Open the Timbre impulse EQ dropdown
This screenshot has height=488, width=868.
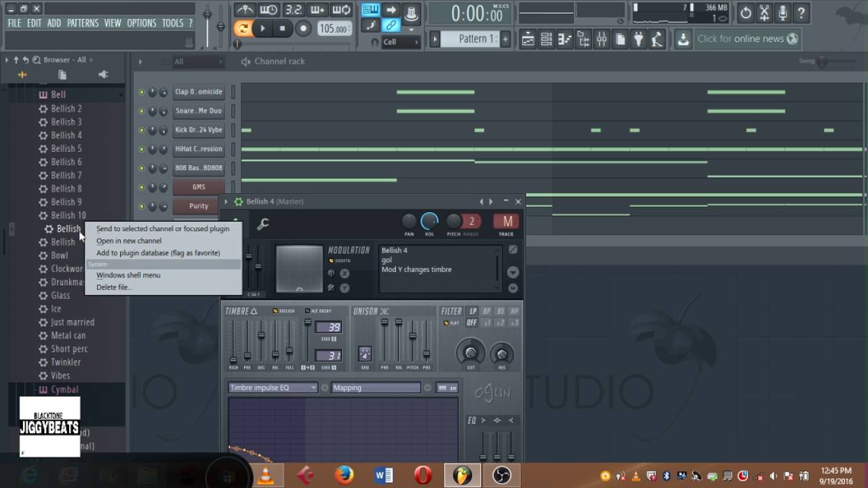coord(273,388)
